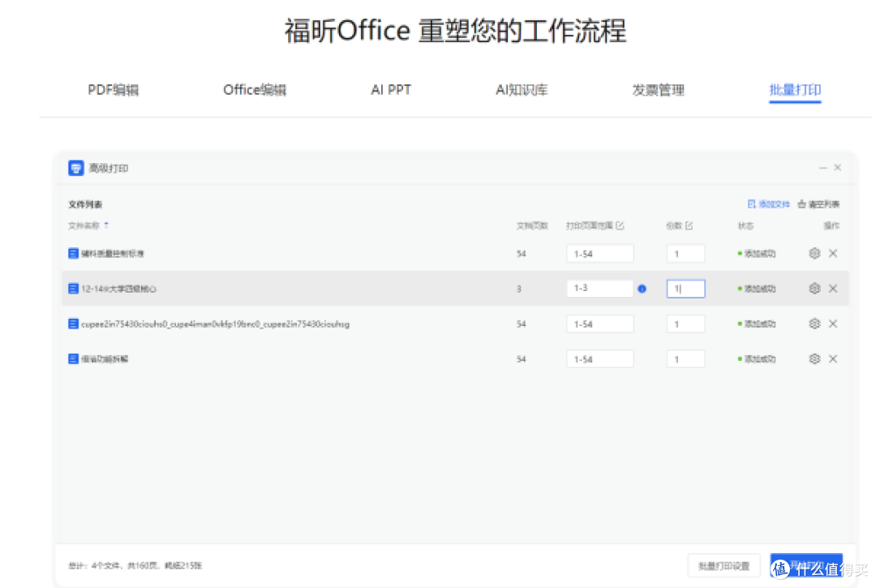The width and height of the screenshot is (876, 588).
Task: Go to the AI知识库 tab
Action: pos(522,90)
